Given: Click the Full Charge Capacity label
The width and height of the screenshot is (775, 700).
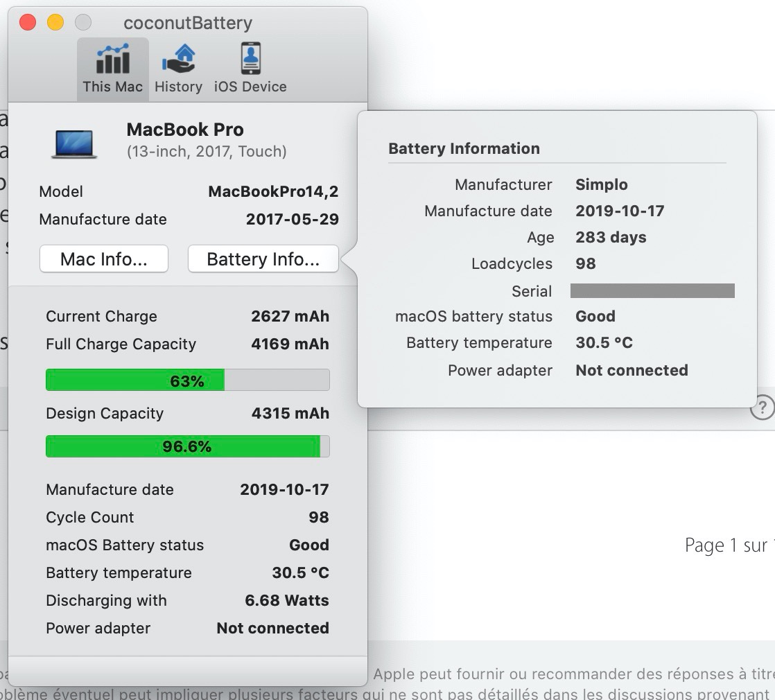Looking at the screenshot, I should (121, 344).
